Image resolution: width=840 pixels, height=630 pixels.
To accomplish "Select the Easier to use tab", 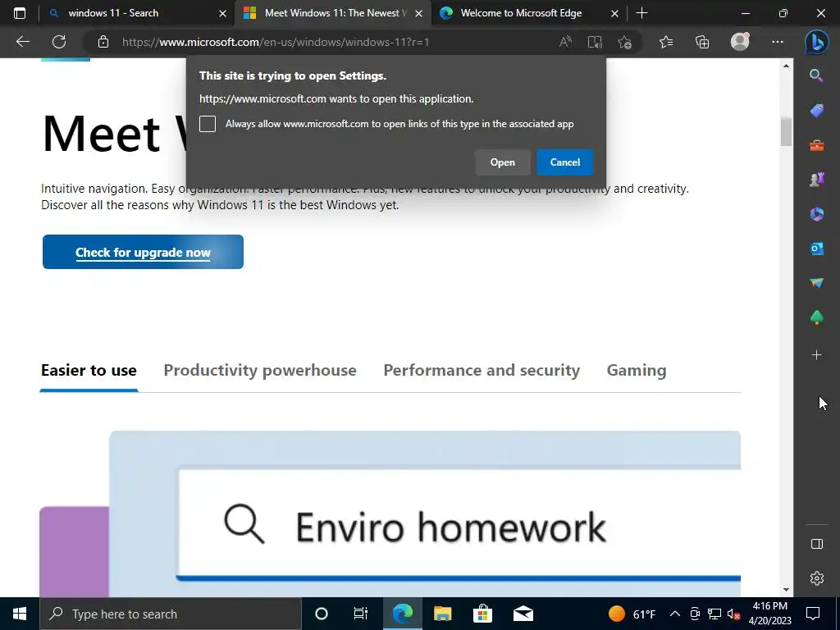I will [89, 370].
